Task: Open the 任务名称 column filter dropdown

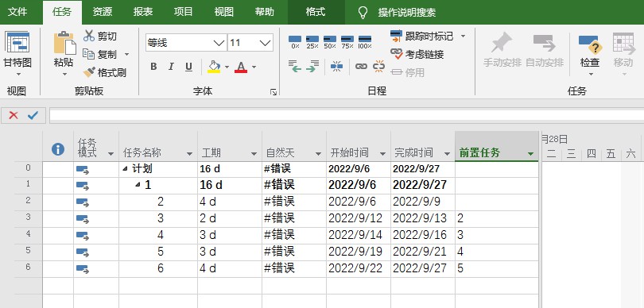Action: point(189,154)
